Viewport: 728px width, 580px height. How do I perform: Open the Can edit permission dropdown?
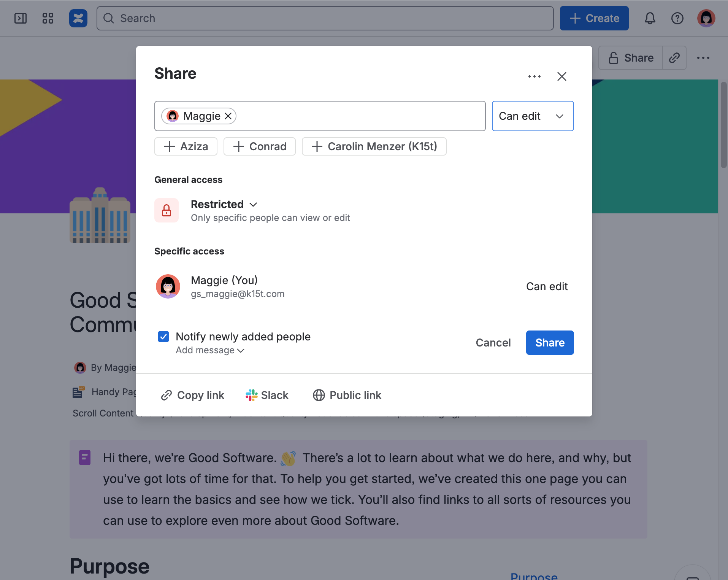tap(532, 116)
